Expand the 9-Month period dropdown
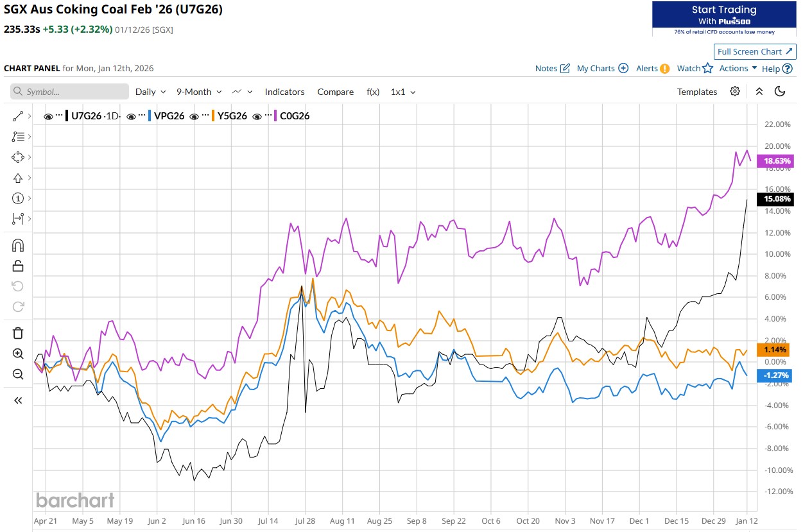Screen dimensions: 803x532 coord(199,92)
